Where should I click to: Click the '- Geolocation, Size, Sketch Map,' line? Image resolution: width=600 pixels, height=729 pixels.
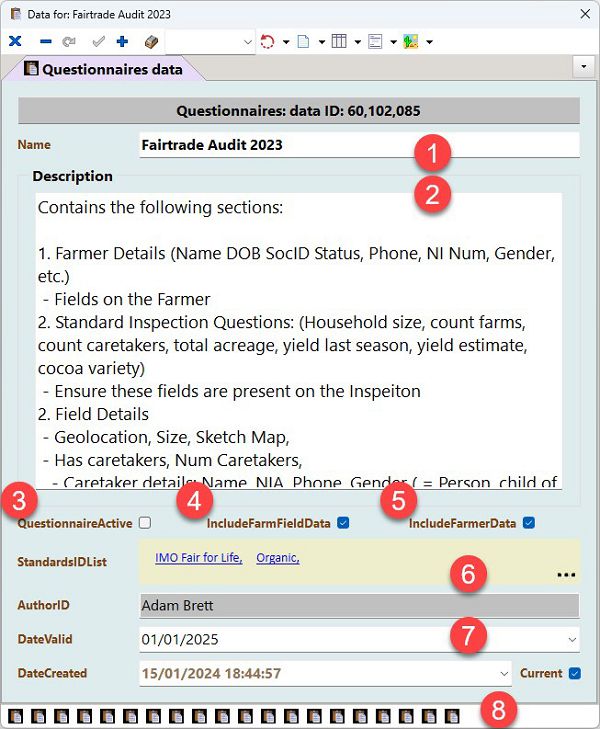166,437
